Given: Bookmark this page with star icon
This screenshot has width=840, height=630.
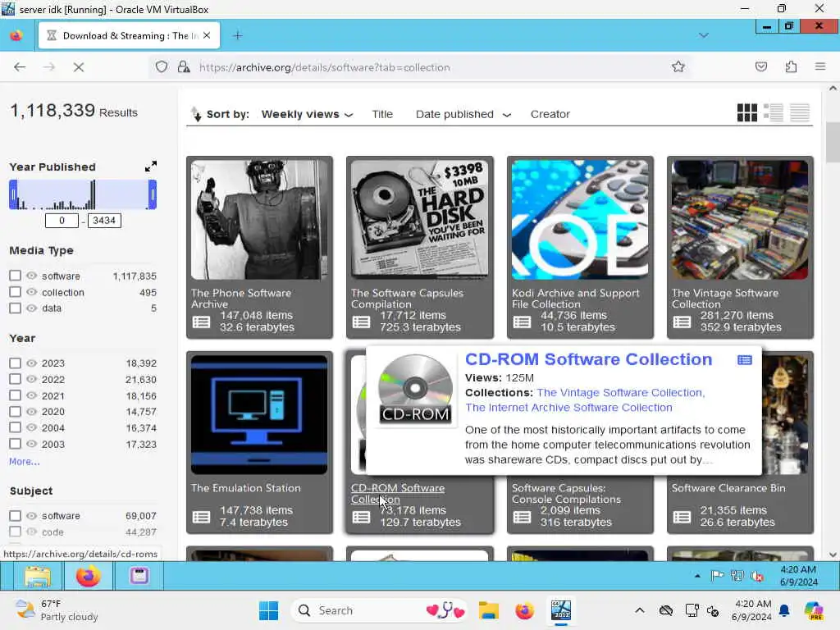Looking at the screenshot, I should click(x=678, y=67).
